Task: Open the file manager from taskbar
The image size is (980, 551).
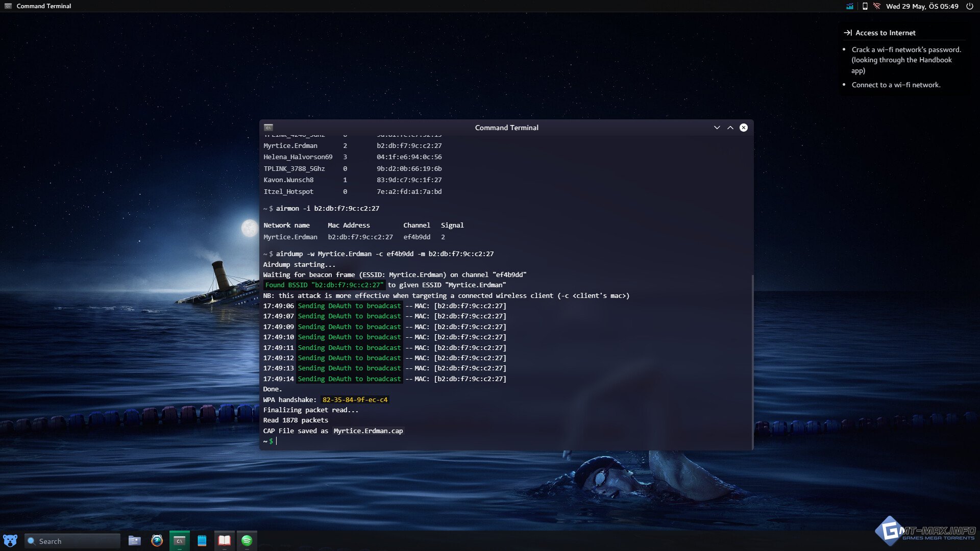Action: click(x=134, y=541)
